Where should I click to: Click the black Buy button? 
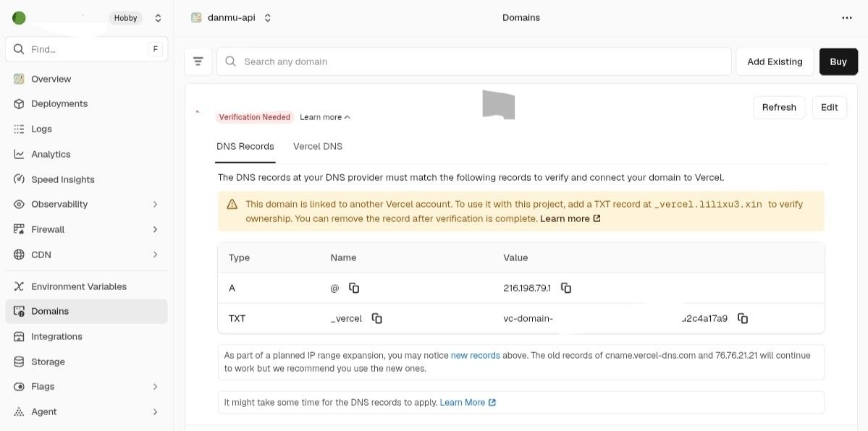tap(838, 61)
